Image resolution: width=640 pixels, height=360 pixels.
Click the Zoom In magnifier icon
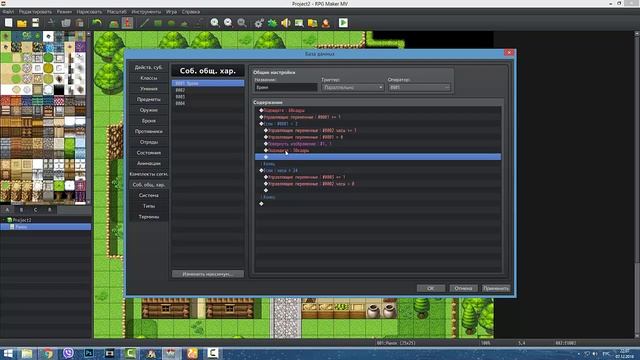[215, 23]
